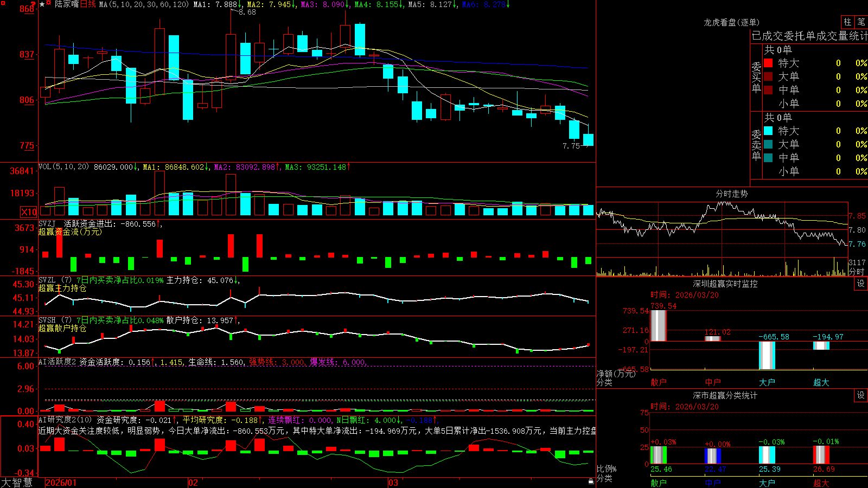Click the X10 volume scale box
The height and width of the screenshot is (488, 868).
click(x=29, y=212)
